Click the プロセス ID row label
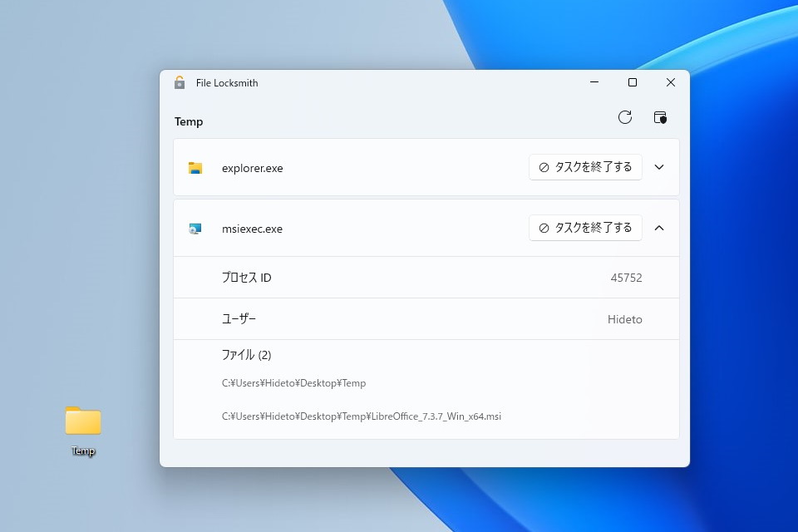 pyautogui.click(x=246, y=278)
